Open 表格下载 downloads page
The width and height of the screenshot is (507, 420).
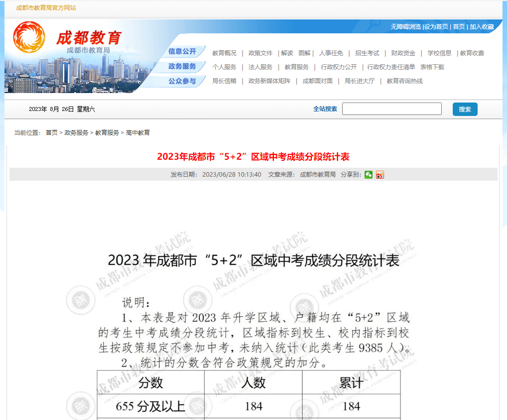point(431,67)
